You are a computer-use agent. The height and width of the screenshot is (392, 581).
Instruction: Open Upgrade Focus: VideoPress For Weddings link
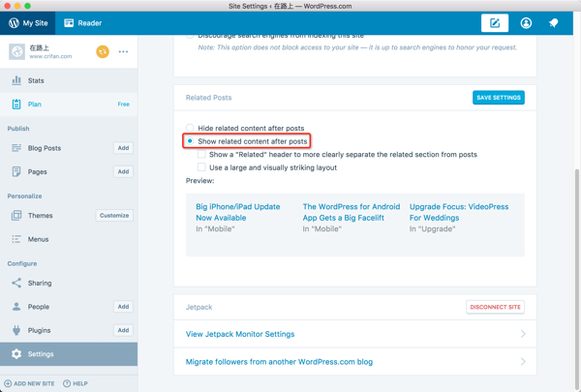pos(459,212)
